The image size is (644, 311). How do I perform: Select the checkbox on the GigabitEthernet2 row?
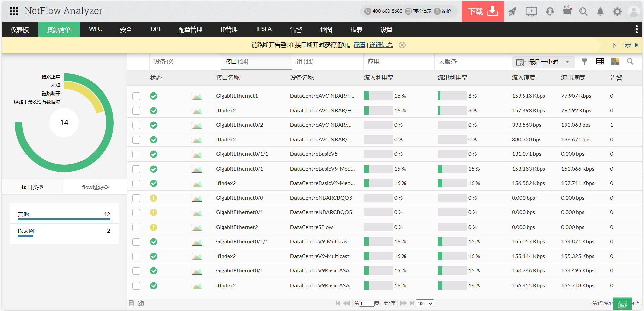coord(136,227)
